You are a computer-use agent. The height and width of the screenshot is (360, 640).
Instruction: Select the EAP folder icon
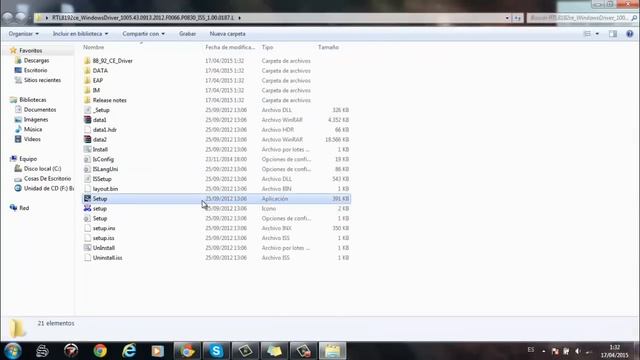pos(87,80)
